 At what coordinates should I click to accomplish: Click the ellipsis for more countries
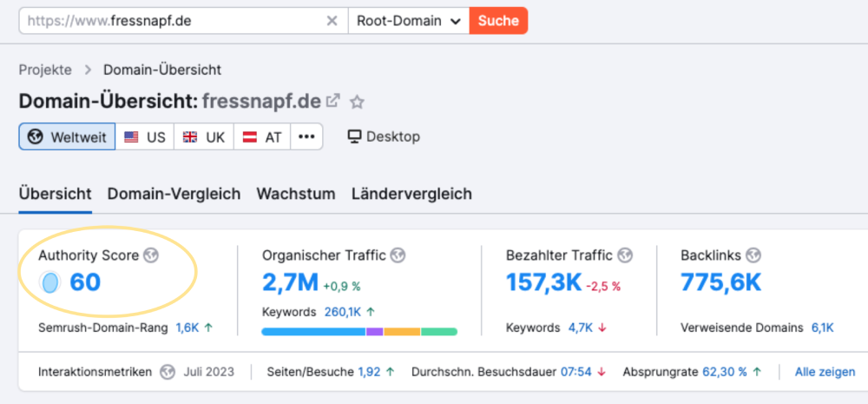[x=306, y=137]
